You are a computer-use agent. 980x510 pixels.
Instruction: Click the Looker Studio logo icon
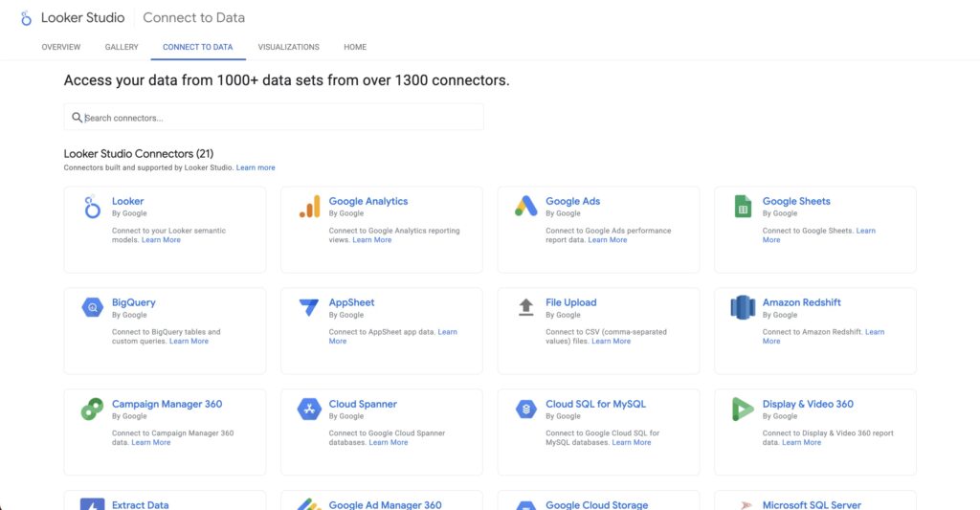tap(26, 18)
